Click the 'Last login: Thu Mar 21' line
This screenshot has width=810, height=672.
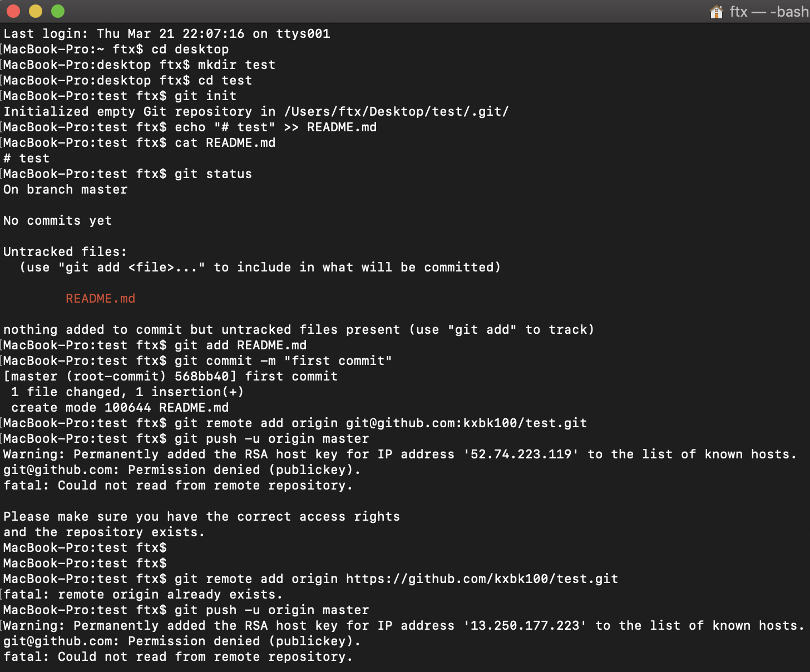click(x=167, y=34)
